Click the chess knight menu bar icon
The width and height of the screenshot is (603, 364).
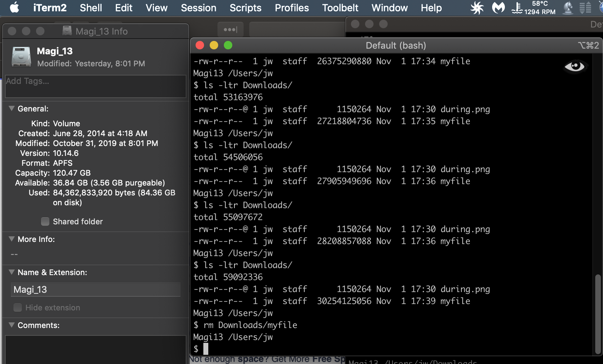tap(568, 8)
